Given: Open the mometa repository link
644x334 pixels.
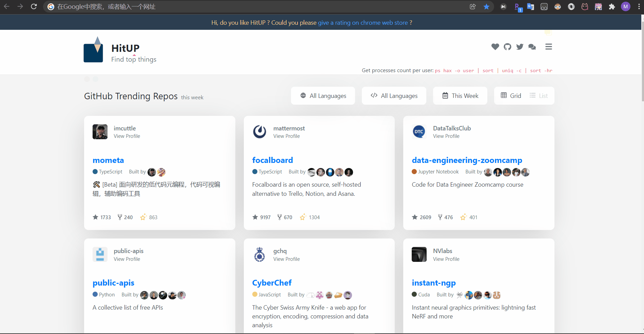Looking at the screenshot, I should coord(108,160).
